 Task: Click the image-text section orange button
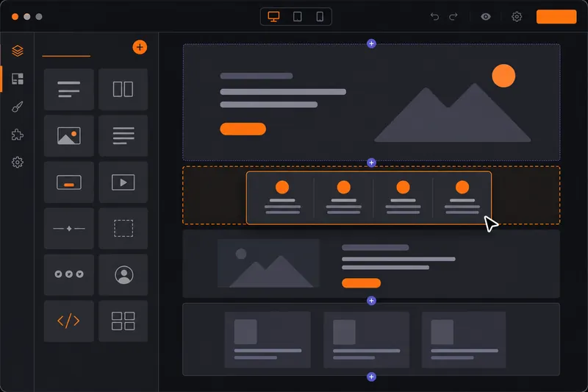click(x=361, y=283)
